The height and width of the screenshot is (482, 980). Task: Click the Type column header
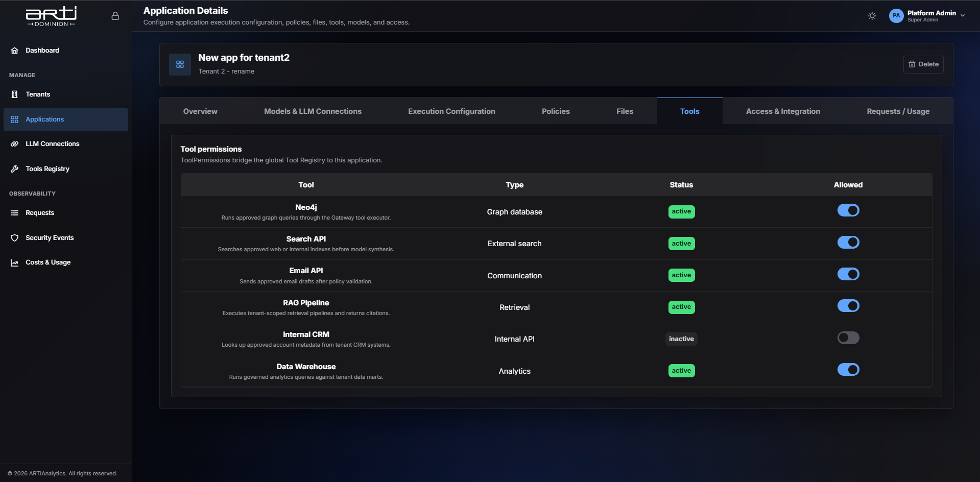(x=514, y=185)
